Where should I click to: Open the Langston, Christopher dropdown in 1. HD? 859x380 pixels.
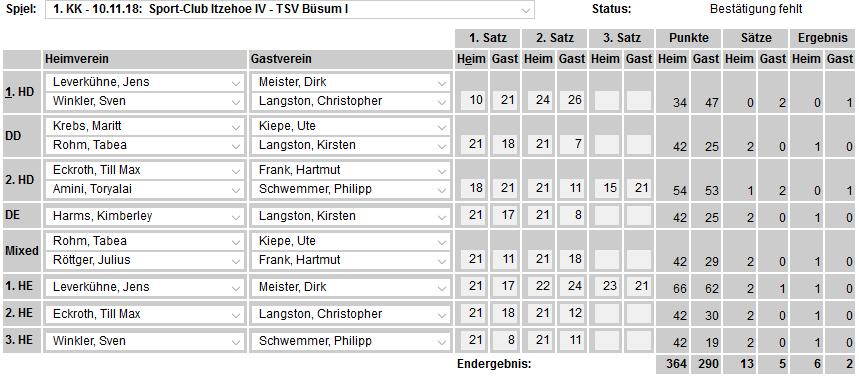click(x=351, y=101)
